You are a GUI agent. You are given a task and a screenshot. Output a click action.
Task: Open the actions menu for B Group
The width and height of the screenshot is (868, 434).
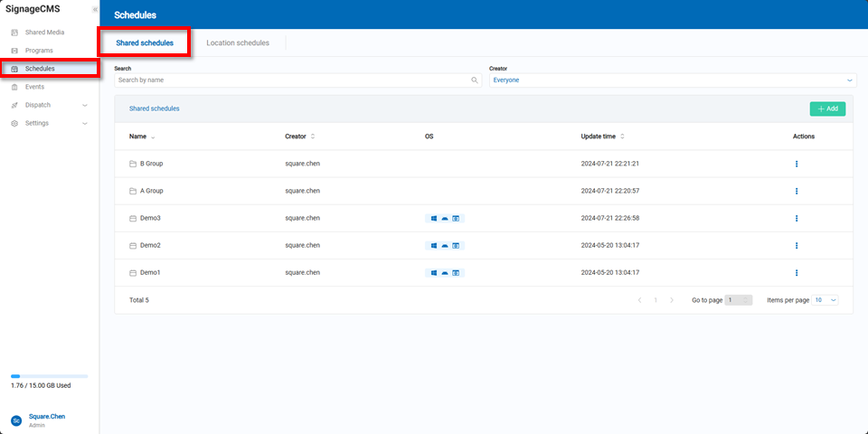click(x=796, y=164)
